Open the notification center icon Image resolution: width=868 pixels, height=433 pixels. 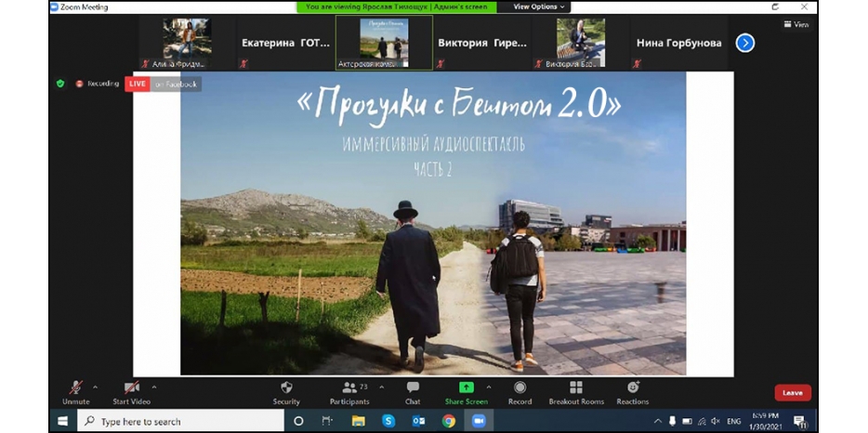click(800, 421)
